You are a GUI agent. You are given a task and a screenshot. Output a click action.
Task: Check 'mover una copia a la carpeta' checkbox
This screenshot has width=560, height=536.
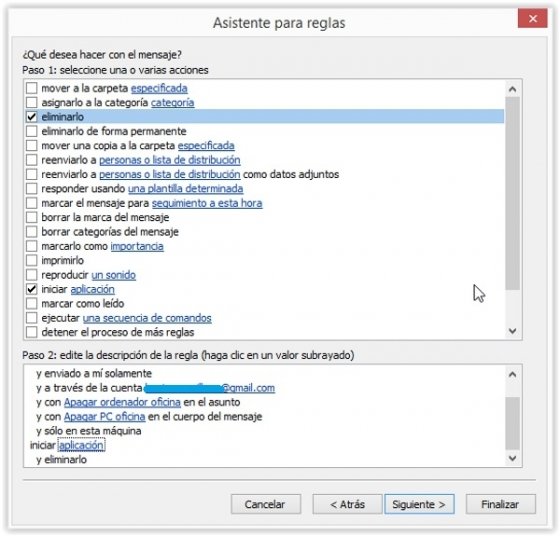31,146
